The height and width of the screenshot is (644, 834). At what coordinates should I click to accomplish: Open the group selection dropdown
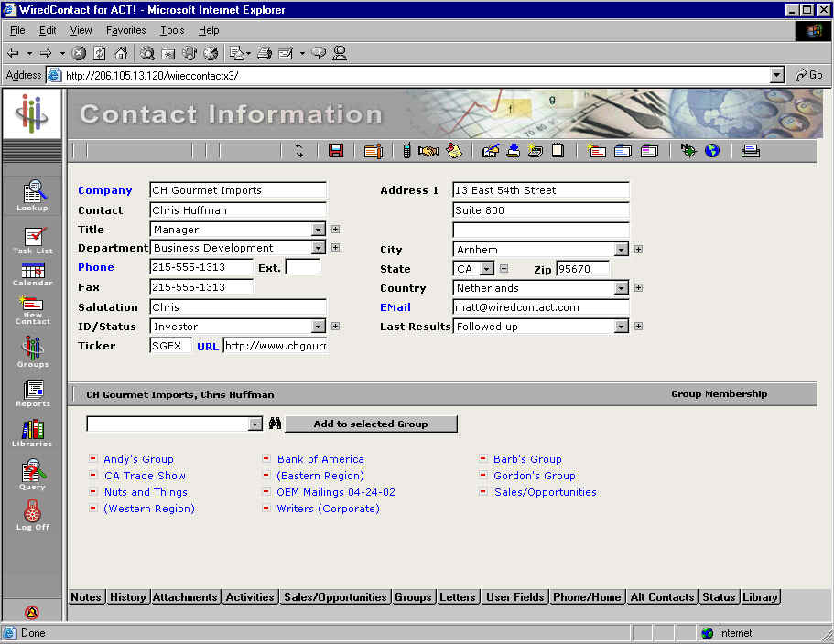coord(255,424)
